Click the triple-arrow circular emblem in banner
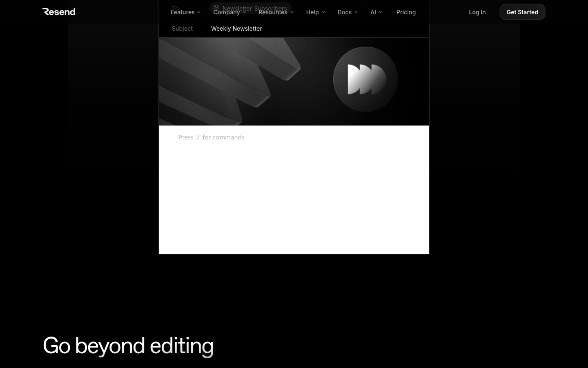 click(365, 79)
